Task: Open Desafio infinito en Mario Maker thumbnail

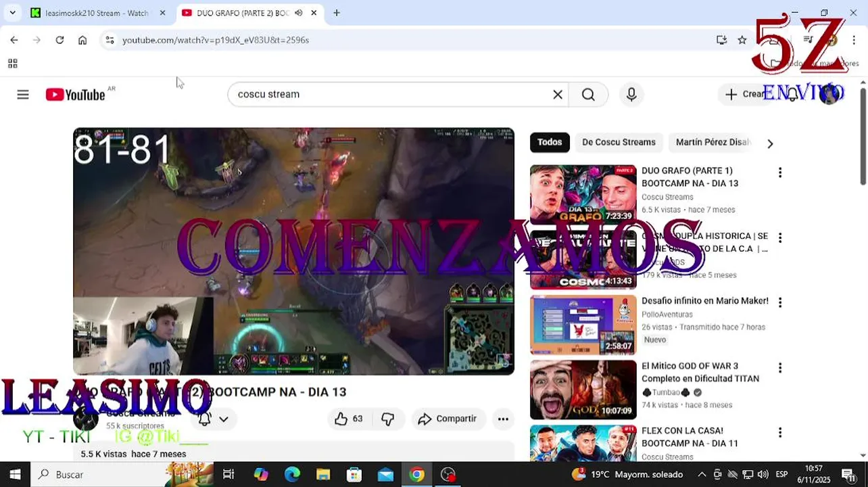Action: [583, 325]
